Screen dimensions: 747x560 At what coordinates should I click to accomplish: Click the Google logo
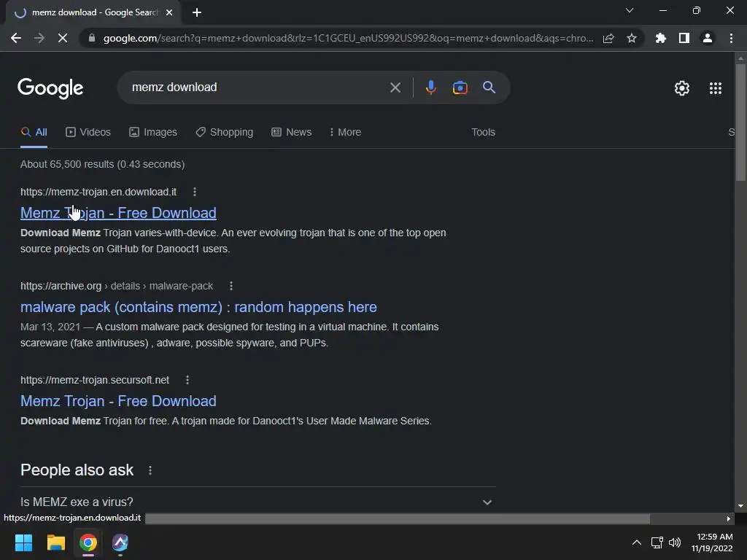point(50,88)
